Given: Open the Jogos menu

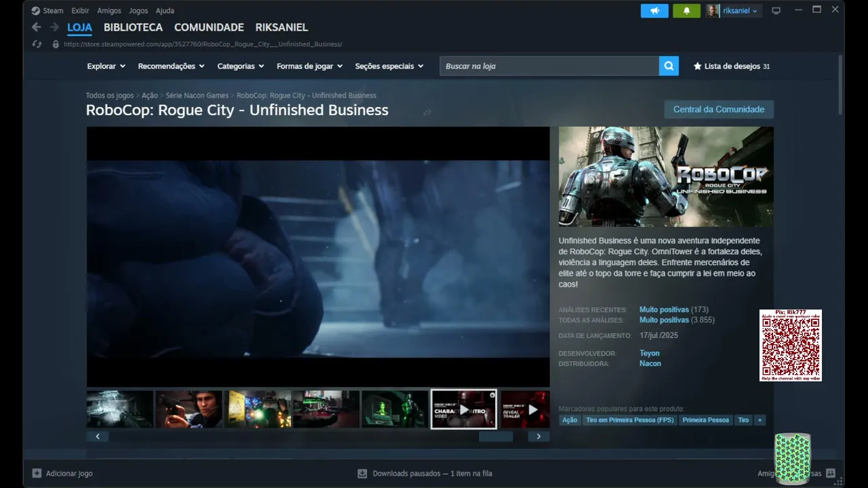Looking at the screenshot, I should 138,11.
